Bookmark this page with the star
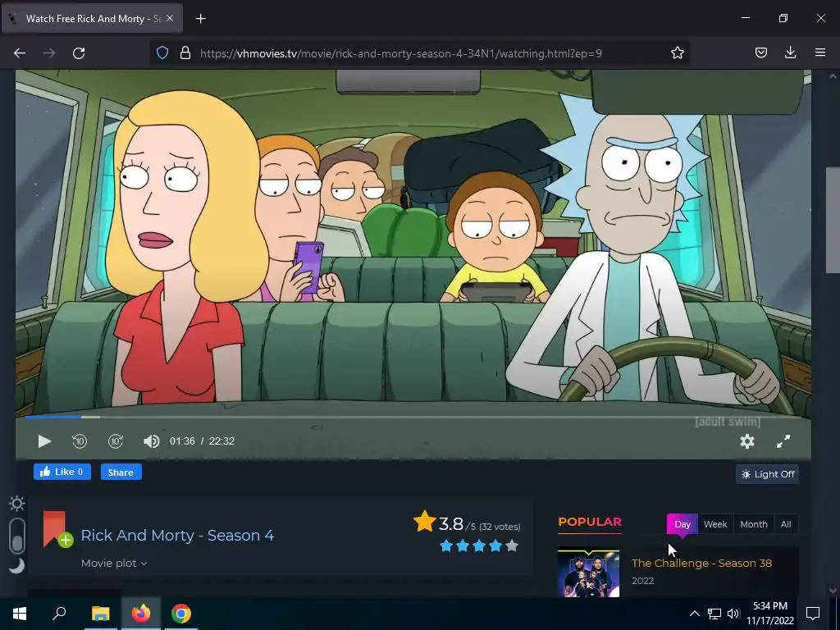The height and width of the screenshot is (630, 840). click(677, 53)
